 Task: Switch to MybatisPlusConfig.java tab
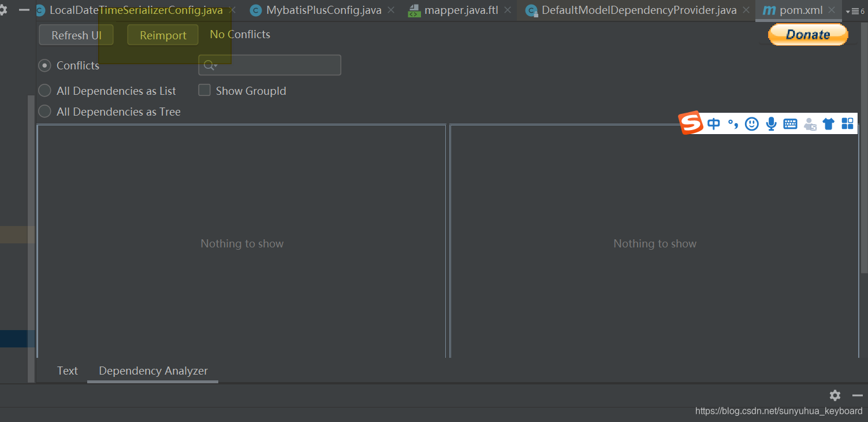pos(316,10)
